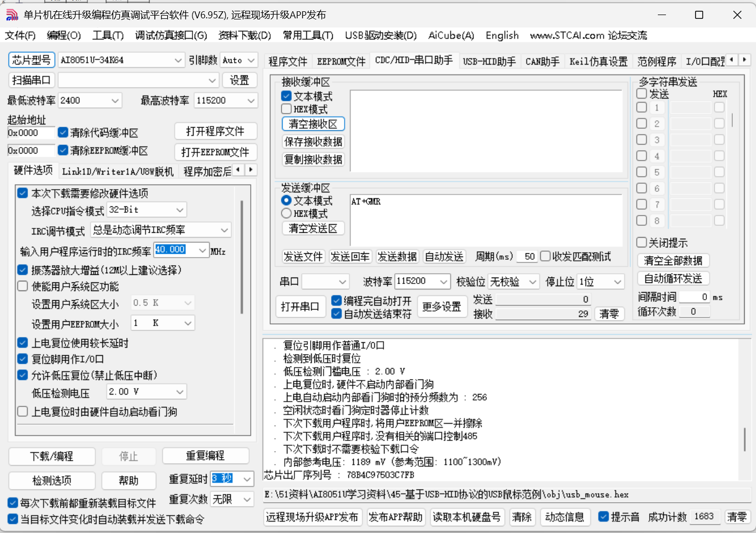Open the 最高波特率 dropdown
The image size is (756, 533).
tap(225, 100)
